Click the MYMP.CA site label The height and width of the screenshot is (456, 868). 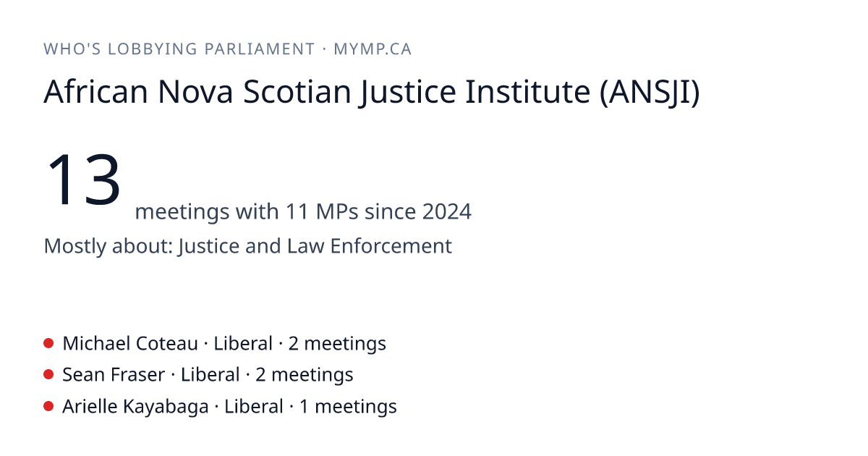(x=373, y=49)
